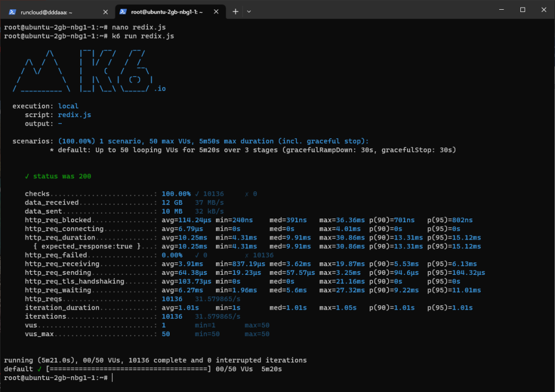Click the 'k6 run redix.js' command text

(x=143, y=36)
